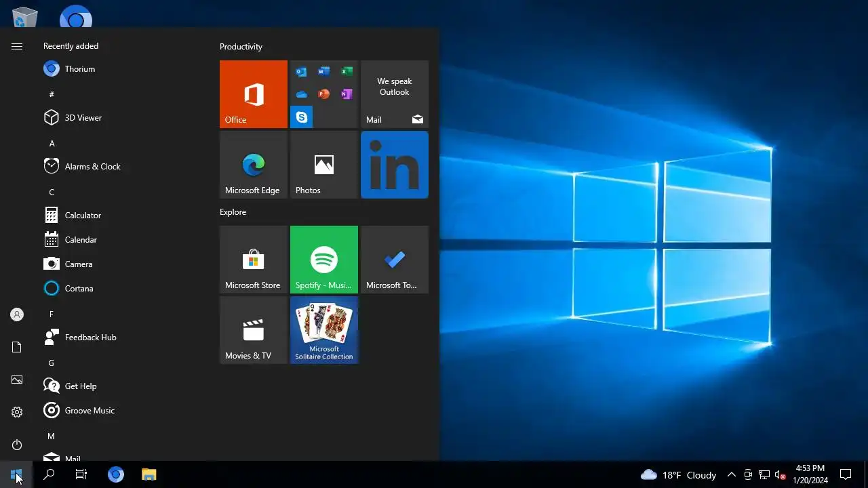Click the Office tile
868x488 pixels.
[x=254, y=94]
